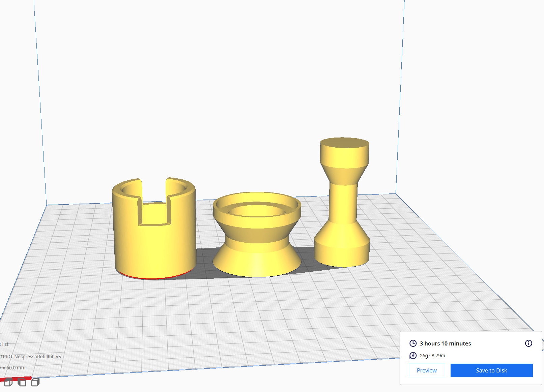Expand the object list label
This screenshot has width=544, height=392.
[4, 344]
